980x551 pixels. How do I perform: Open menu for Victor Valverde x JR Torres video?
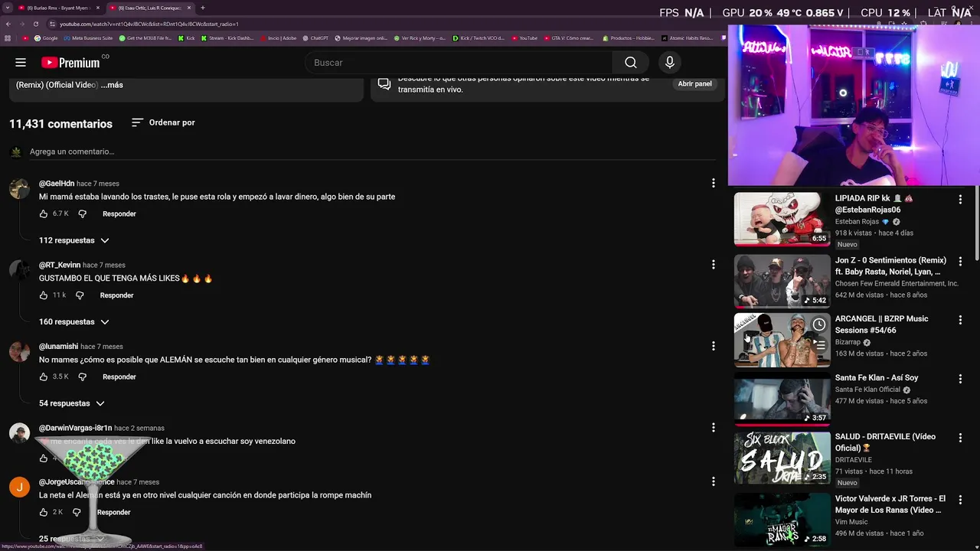960,500
